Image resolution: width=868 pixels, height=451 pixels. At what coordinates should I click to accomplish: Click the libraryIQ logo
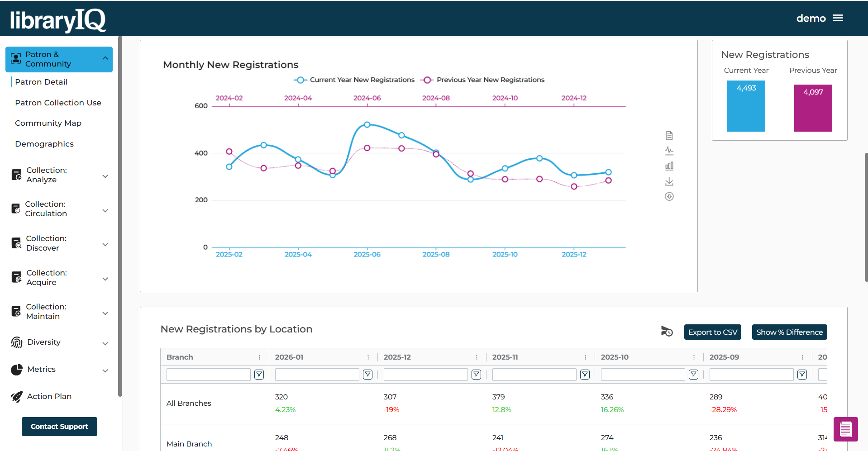coord(58,20)
